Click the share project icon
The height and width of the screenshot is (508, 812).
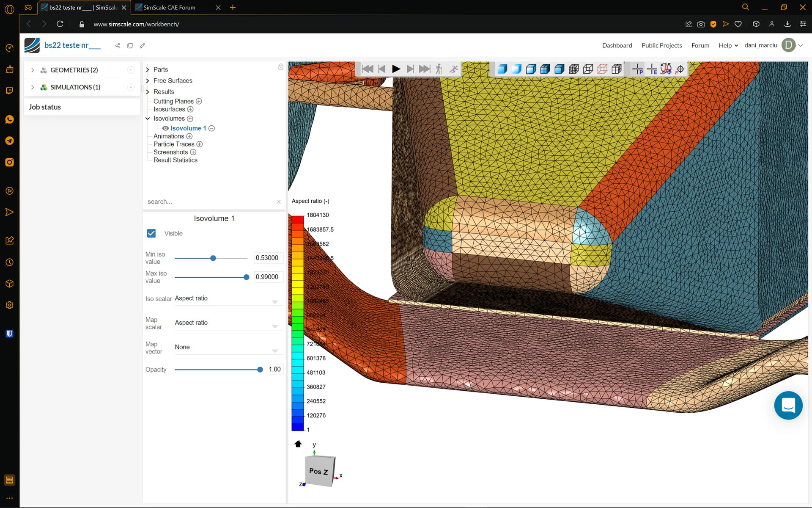[118, 45]
